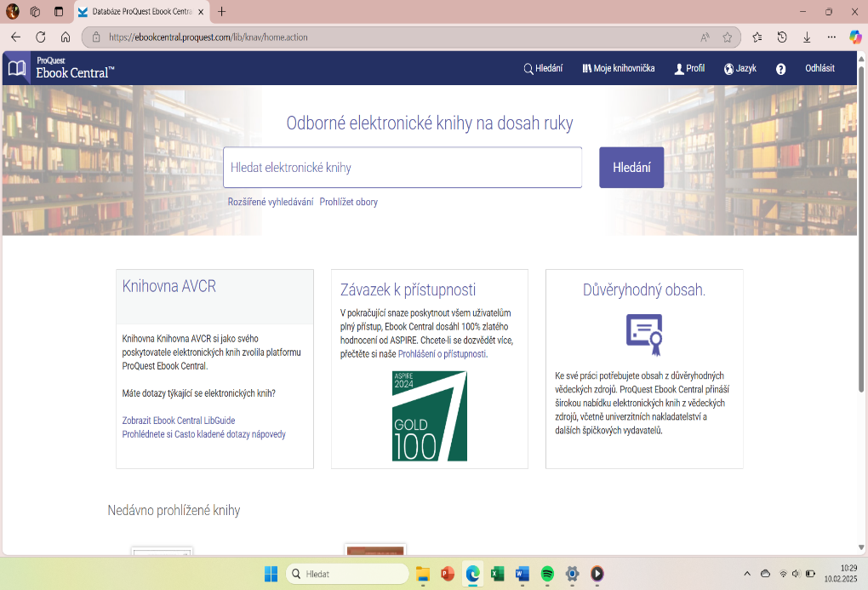The image size is (868, 590).
Task: Click the ASPIRE 2024 Gold 100 badge
Action: click(x=429, y=416)
